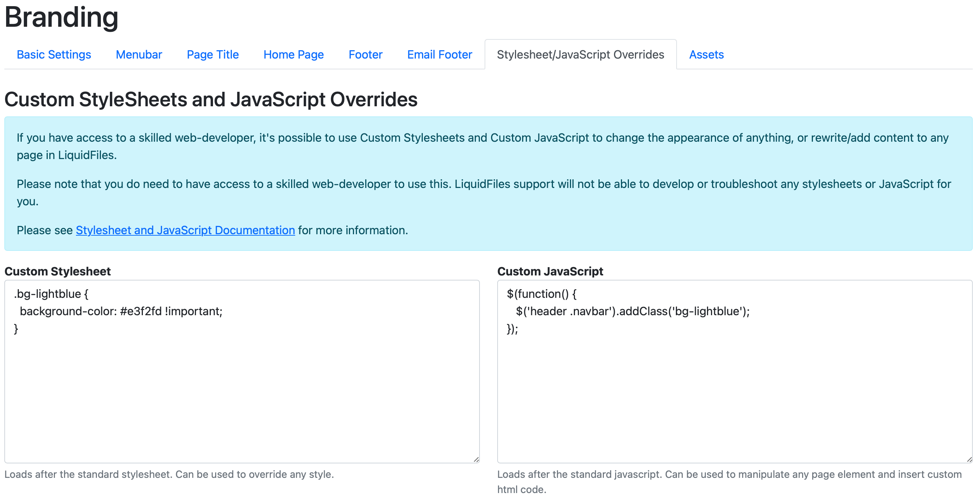
Task: Grab the Custom Stylesheet resize handle
Action: tap(476, 459)
